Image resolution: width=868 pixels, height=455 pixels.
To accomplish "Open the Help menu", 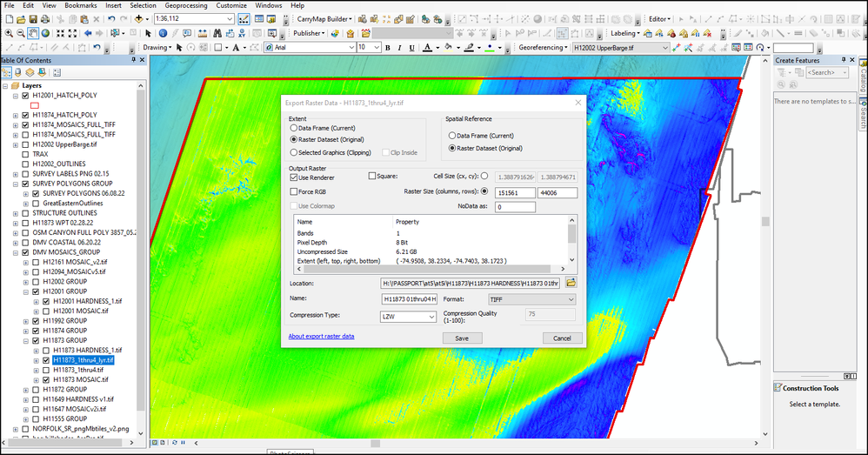I will tap(297, 5).
